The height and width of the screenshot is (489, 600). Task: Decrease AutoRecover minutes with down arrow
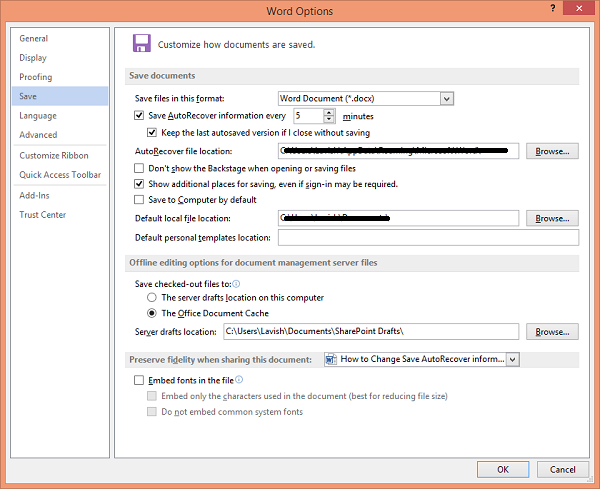(329, 119)
